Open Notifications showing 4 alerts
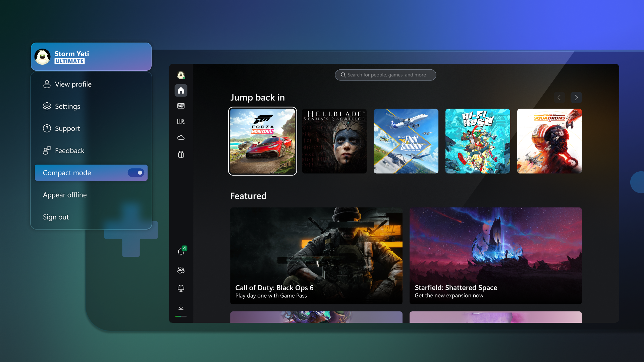This screenshot has height=362, width=644. [x=181, y=252]
